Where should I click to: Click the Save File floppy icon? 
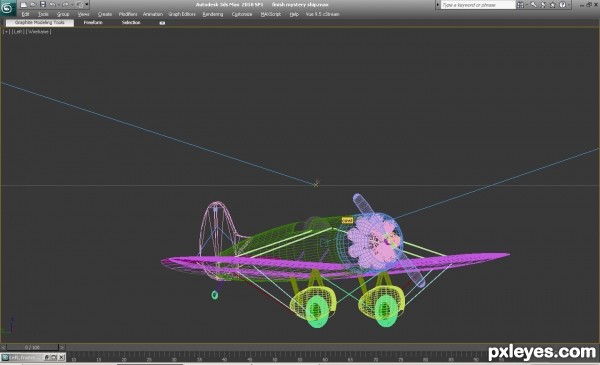click(42, 5)
